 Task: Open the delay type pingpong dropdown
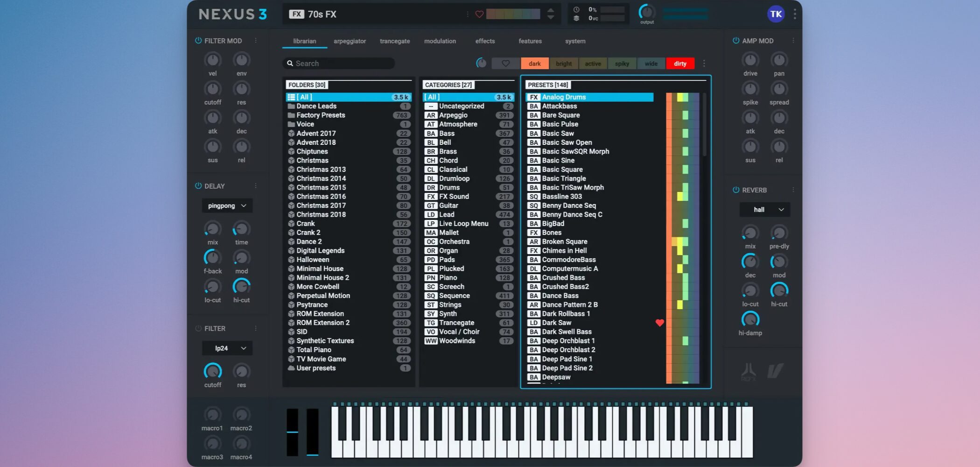227,205
